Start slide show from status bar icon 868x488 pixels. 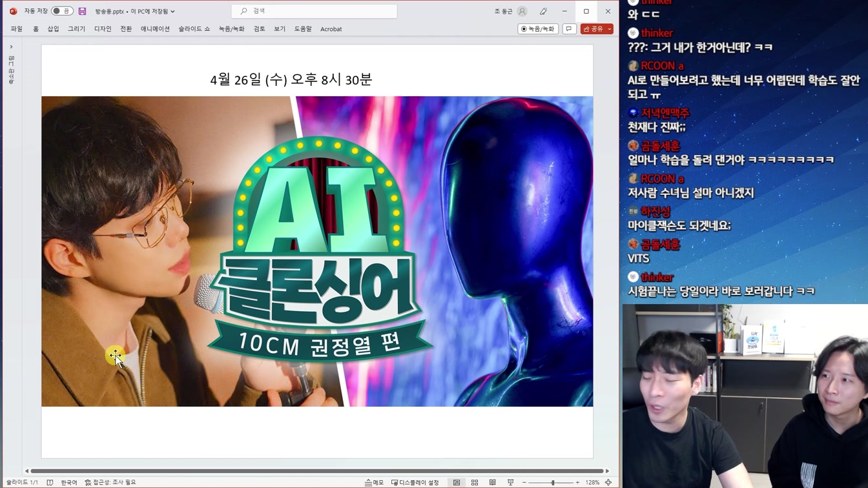pyautogui.click(x=510, y=482)
